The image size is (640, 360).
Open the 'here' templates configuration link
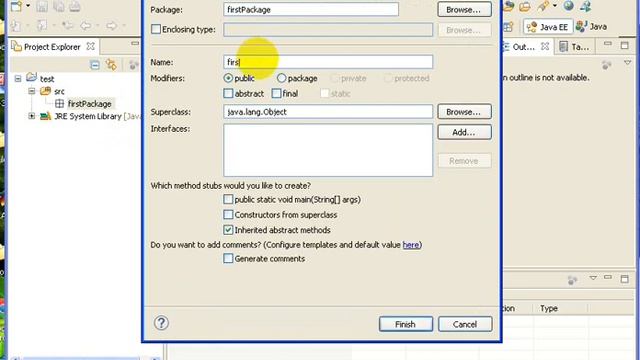(411, 244)
